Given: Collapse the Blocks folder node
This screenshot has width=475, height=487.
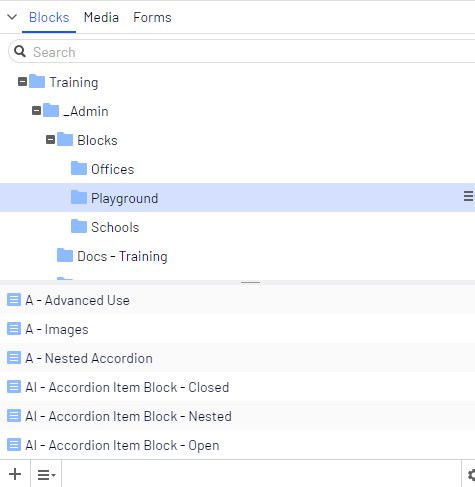Looking at the screenshot, I should click(x=50, y=139).
